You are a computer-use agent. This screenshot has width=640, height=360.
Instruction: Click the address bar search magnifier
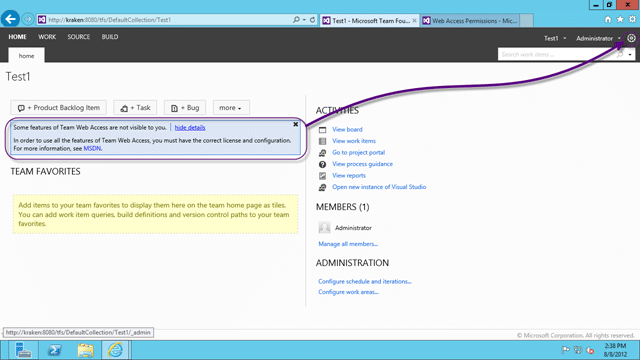tap(296, 20)
